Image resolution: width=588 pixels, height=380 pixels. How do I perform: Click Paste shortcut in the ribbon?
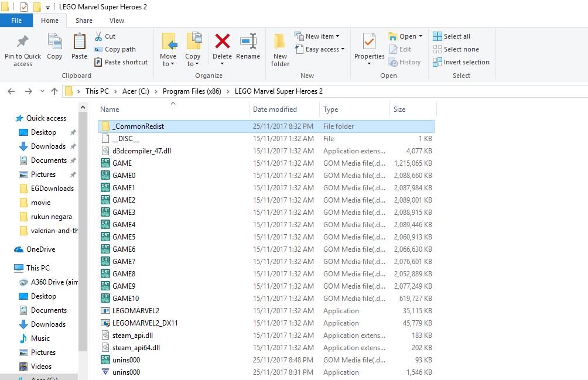point(121,62)
